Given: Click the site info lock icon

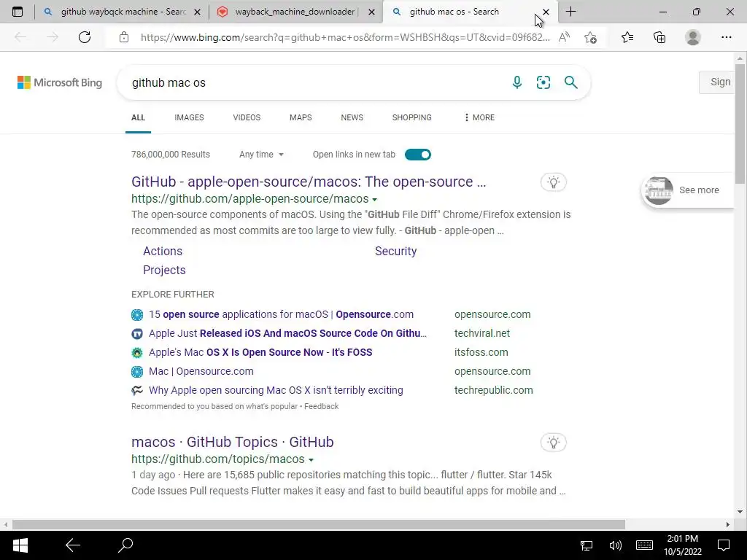Looking at the screenshot, I should click(x=124, y=37).
